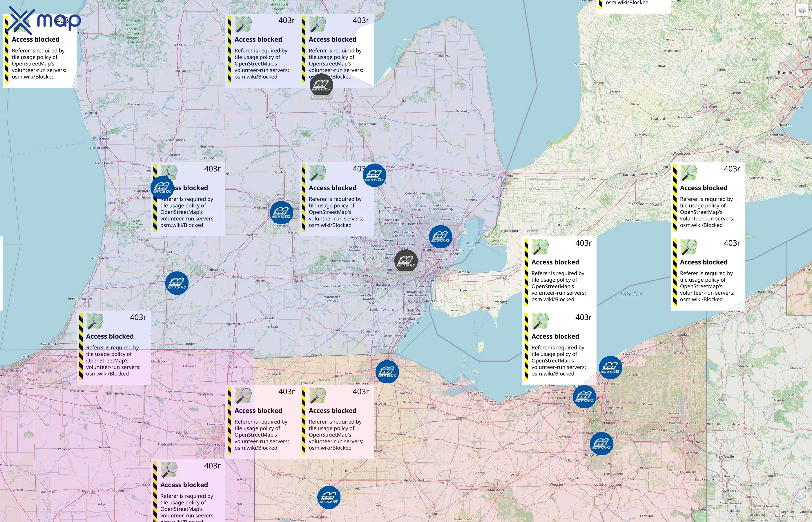The width and height of the screenshot is (812, 522).
Task: Select the blue store marker near Hudsonville
Action: [162, 187]
